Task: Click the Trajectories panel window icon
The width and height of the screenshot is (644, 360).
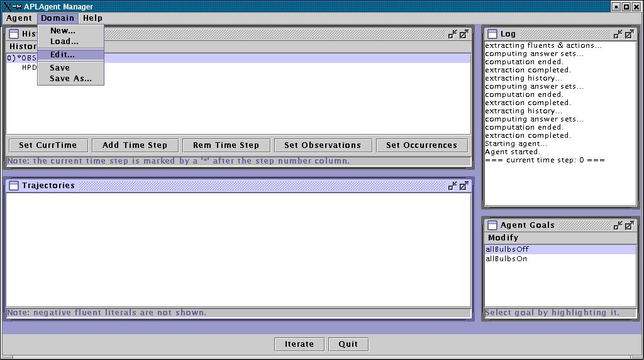Action: coord(13,186)
